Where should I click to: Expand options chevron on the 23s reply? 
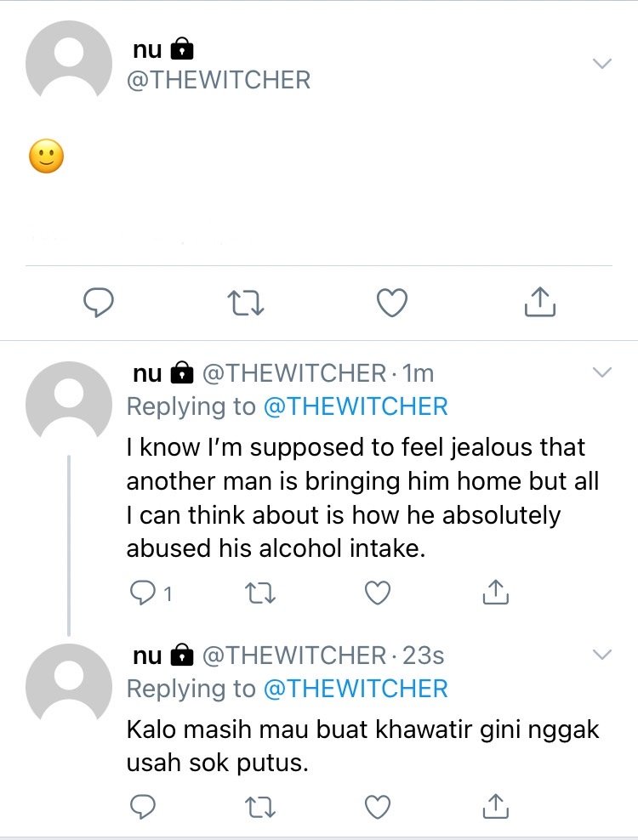click(602, 654)
